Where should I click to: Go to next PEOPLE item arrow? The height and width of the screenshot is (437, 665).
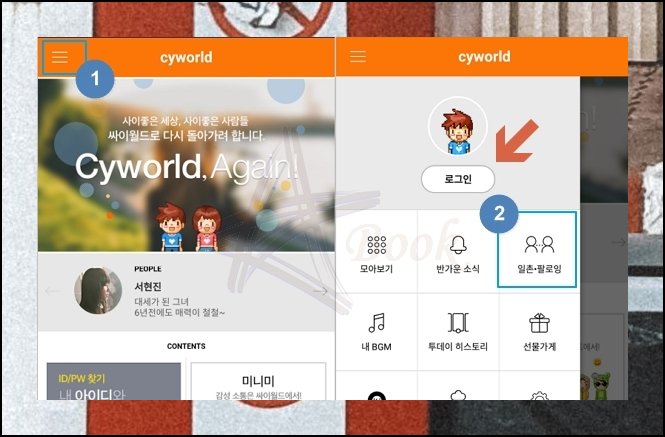point(320,291)
